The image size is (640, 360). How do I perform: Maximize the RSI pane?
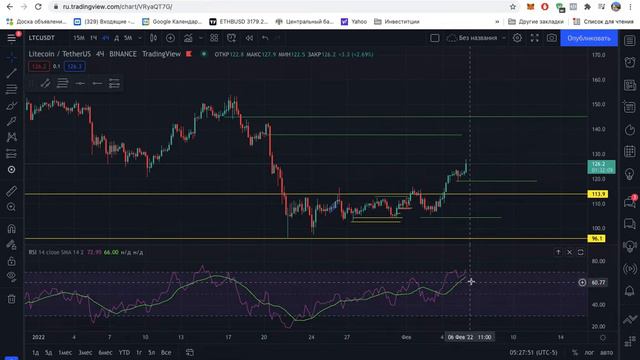pos(580,252)
